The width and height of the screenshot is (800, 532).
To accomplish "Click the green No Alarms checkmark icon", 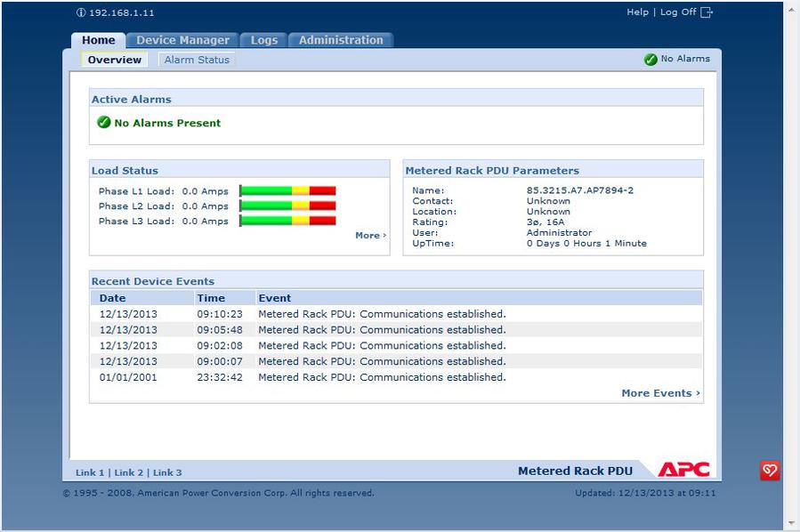I will [651, 60].
